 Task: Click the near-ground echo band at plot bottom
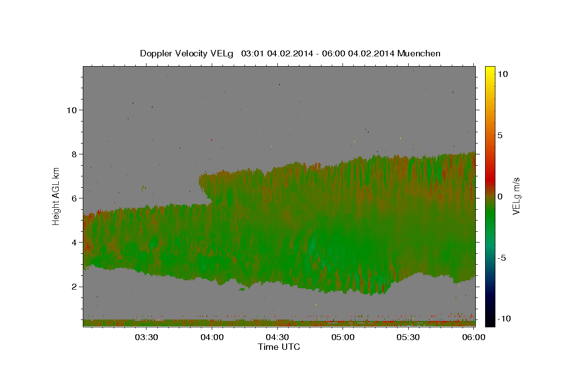pyautogui.click(x=279, y=323)
